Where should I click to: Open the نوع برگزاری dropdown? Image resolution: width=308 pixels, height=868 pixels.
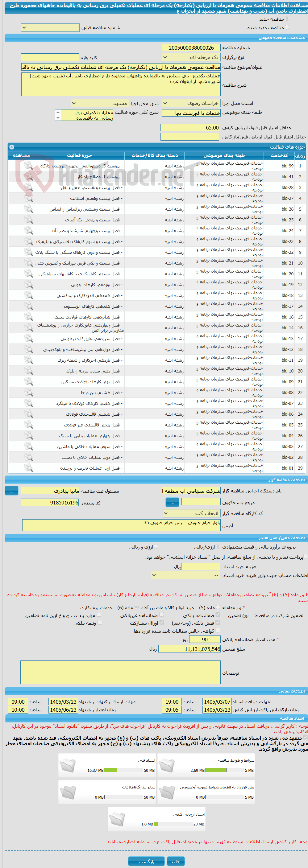pyautogui.click(x=191, y=57)
